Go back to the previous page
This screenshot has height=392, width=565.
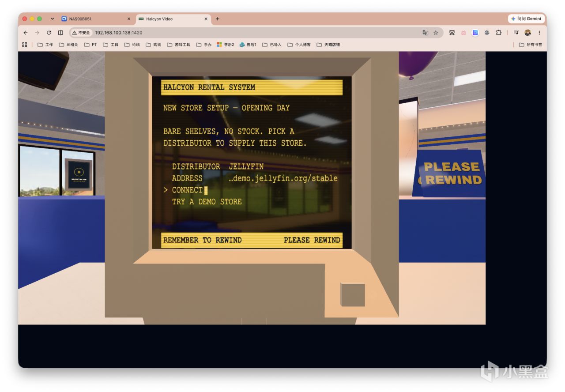(26, 33)
